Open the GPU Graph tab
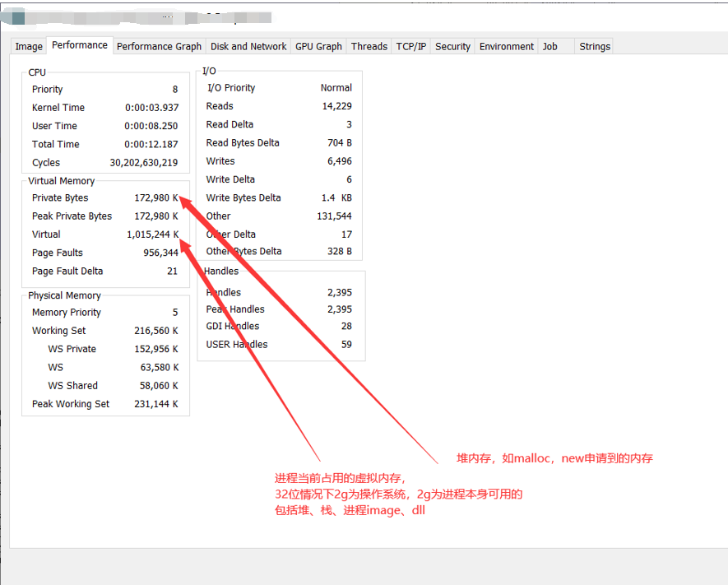Viewport: 728px width, 585px height. tap(318, 47)
